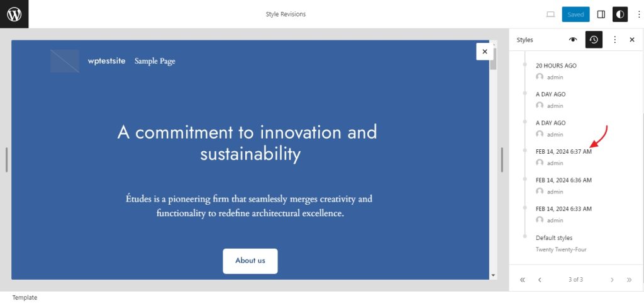The image size is (644, 303).
Task: Toggle the settings sidebar panel icon
Action: pos(601,14)
